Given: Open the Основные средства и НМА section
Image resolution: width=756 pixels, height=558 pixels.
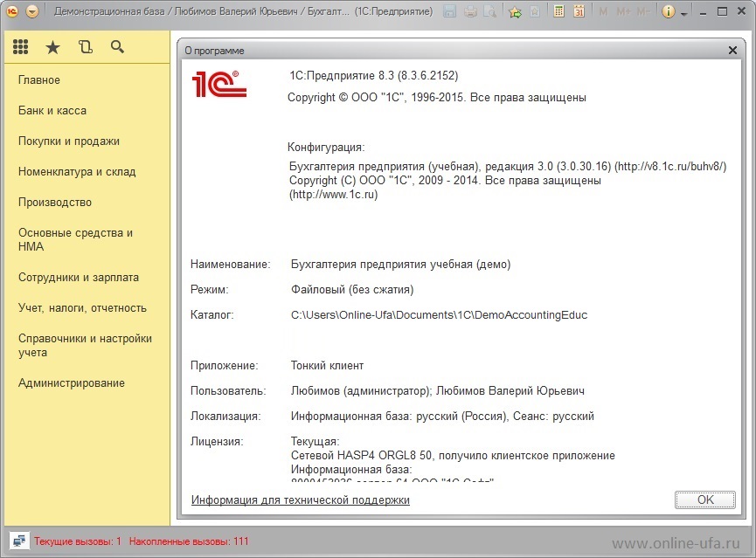Looking at the screenshot, I should point(75,239).
